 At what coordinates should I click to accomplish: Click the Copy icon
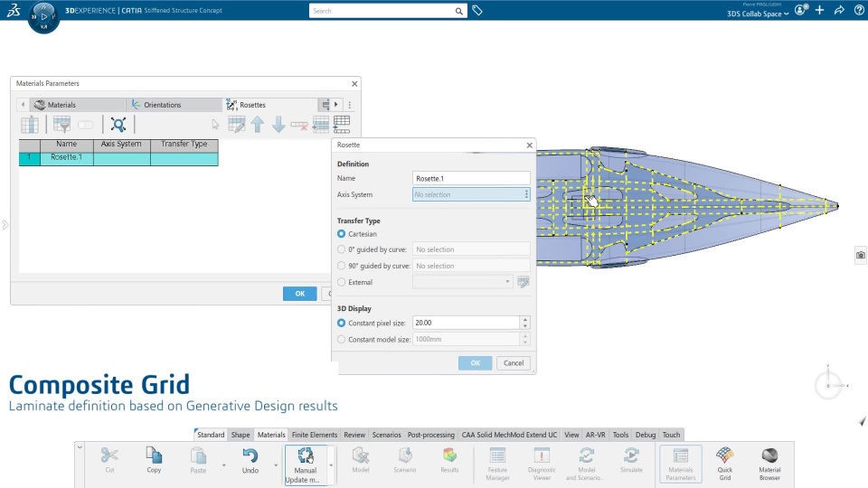pyautogui.click(x=154, y=460)
